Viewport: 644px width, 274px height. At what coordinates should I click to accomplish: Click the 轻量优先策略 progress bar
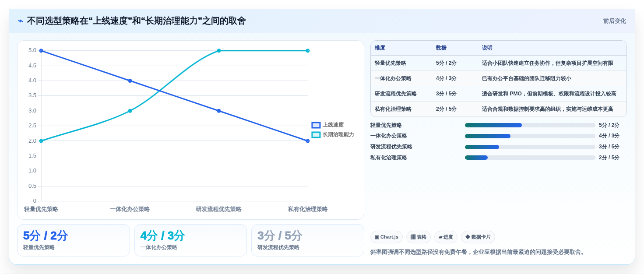tap(530, 125)
